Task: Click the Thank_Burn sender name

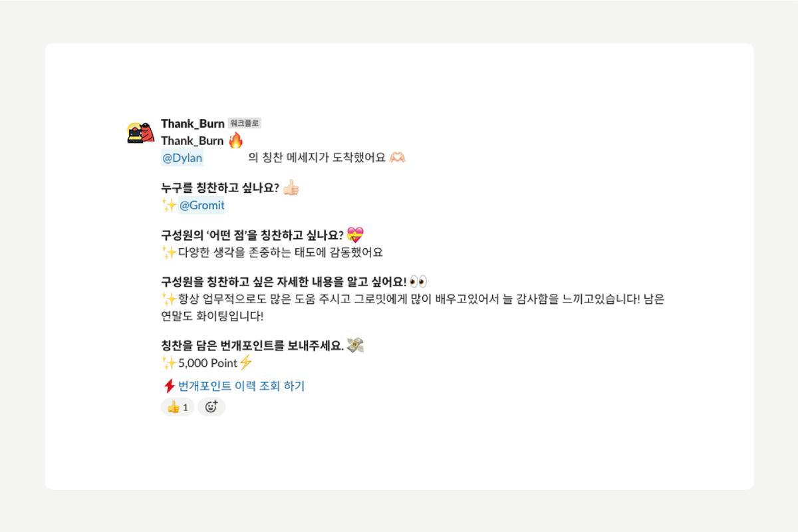Action: (x=192, y=124)
